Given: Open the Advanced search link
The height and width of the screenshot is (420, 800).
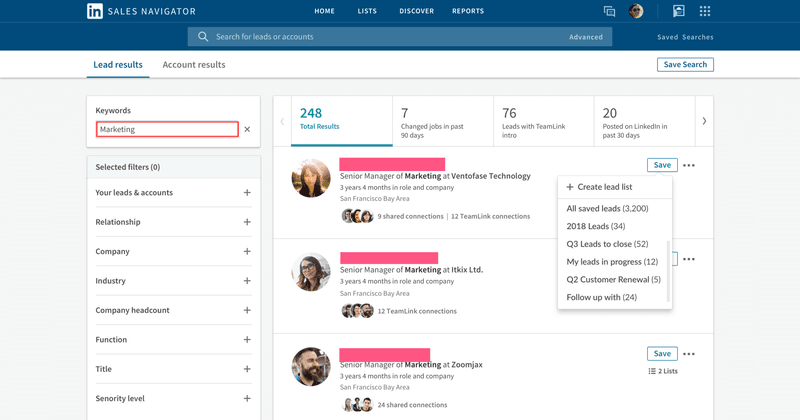Looking at the screenshot, I should tap(586, 37).
